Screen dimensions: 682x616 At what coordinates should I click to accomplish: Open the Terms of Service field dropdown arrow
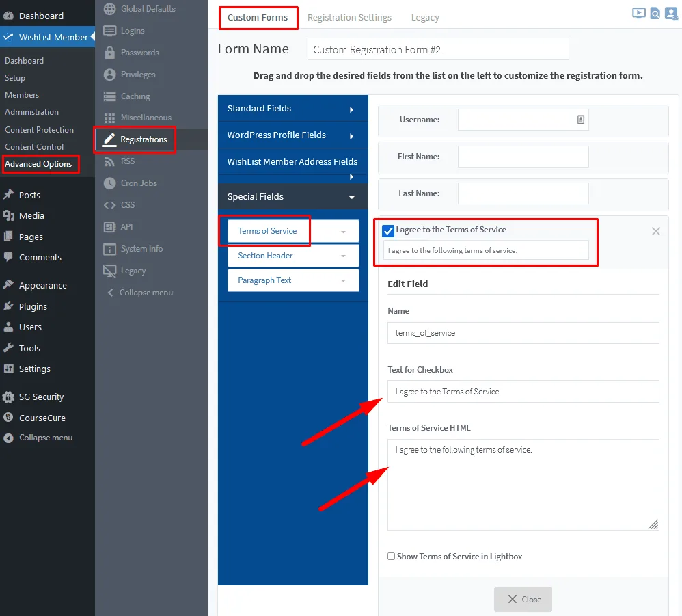pos(343,232)
